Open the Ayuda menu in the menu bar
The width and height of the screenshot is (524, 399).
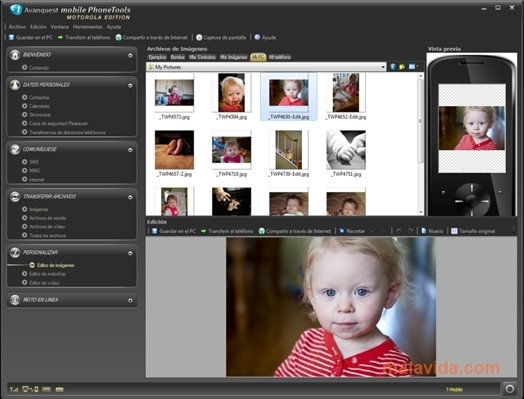pyautogui.click(x=114, y=27)
